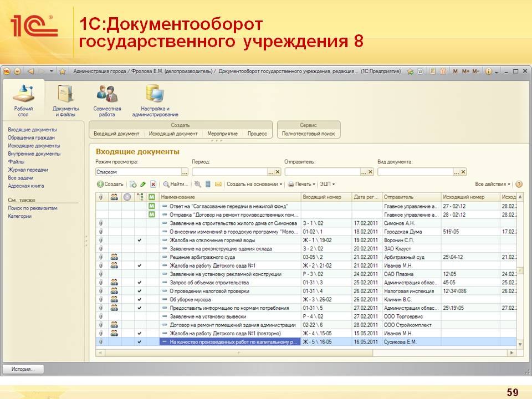Click the cancel search icon after Найти
The image size is (532, 399).
[x=197, y=184]
